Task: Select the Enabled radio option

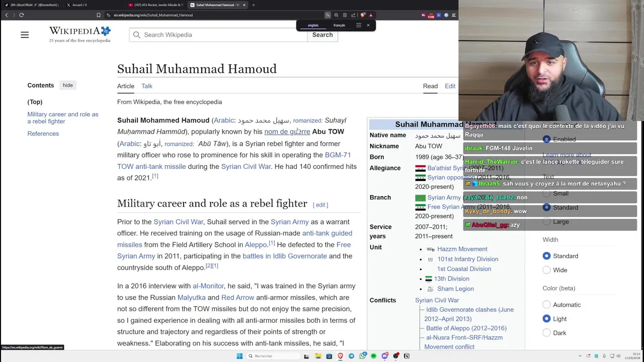Action: pos(546,139)
